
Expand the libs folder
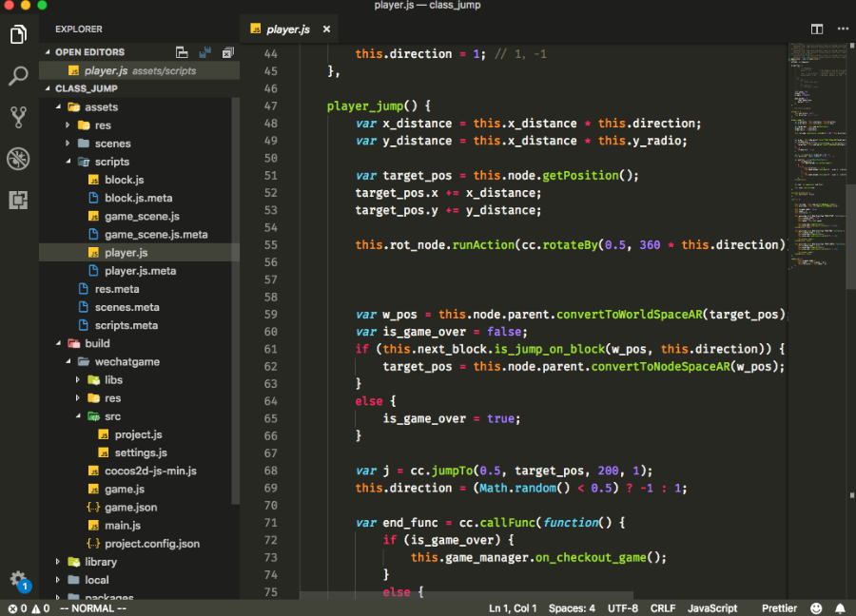[78, 379]
